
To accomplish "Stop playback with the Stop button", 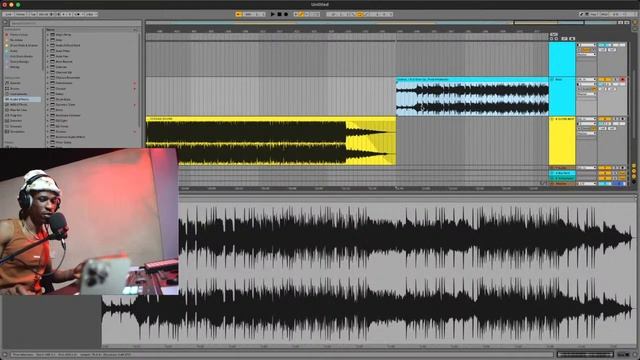I will tap(279, 14).
